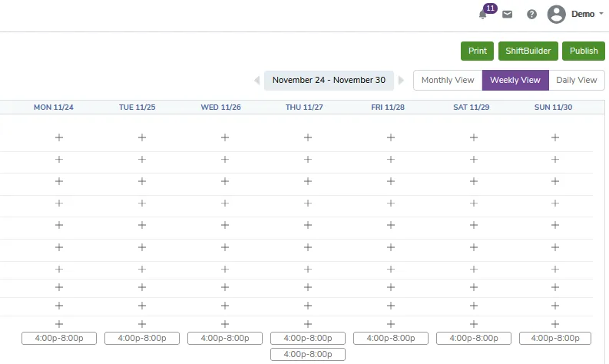Image resolution: width=609 pixels, height=364 pixels.
Task: Open Saturday's 4:00p-8:00p shift
Action: pyautogui.click(x=474, y=339)
